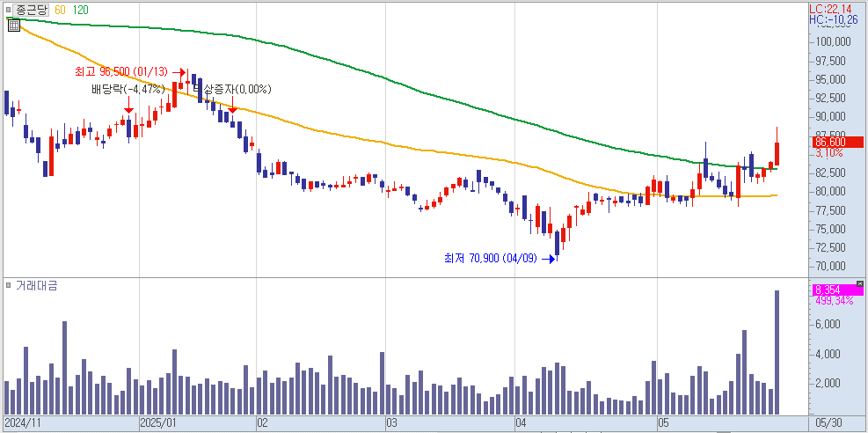Click the small square beside 종근당 label

tap(8, 10)
